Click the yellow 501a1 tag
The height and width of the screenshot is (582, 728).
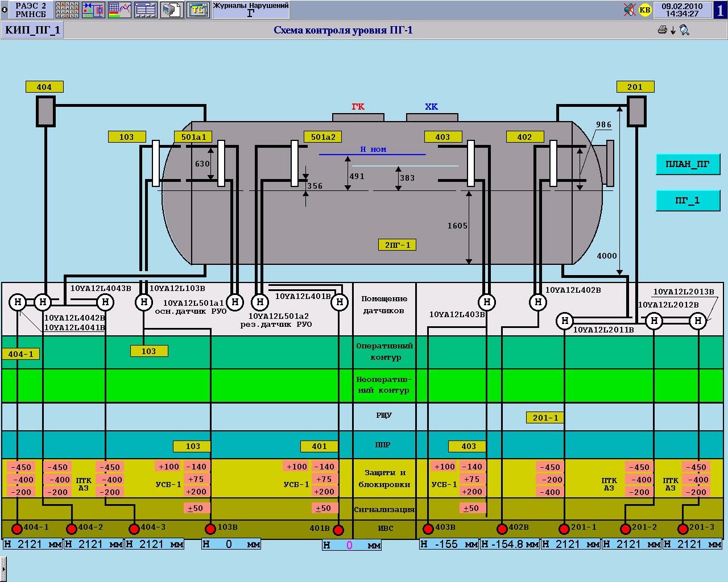[x=193, y=137]
